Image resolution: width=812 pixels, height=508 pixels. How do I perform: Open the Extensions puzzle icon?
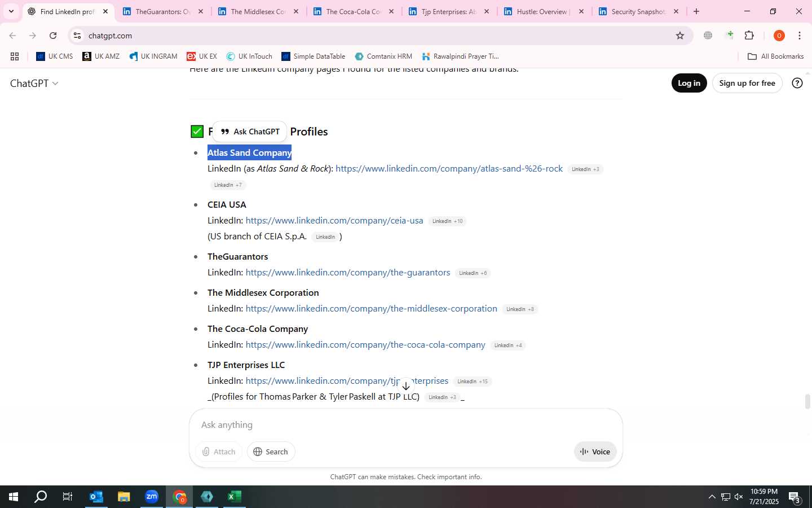click(749, 36)
